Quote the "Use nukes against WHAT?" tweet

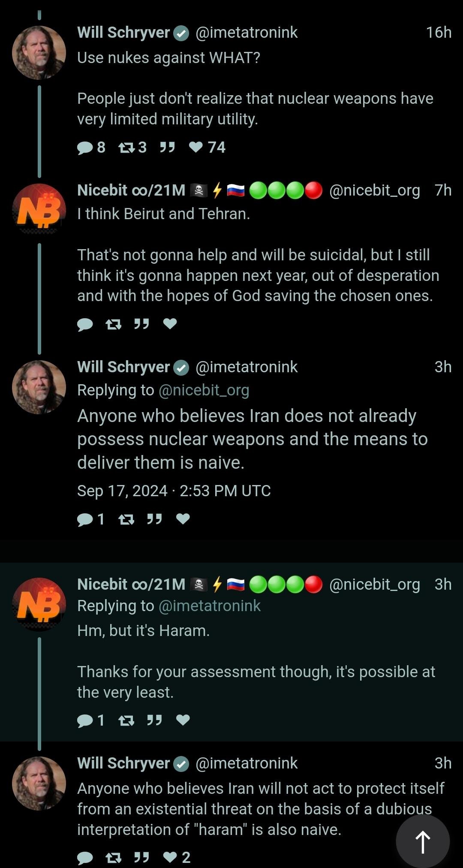coord(167,148)
